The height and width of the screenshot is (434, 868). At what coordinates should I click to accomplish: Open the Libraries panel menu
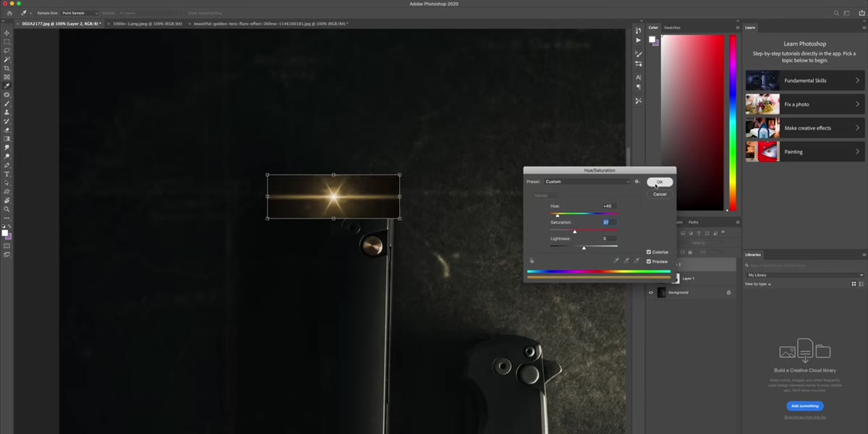tap(864, 255)
